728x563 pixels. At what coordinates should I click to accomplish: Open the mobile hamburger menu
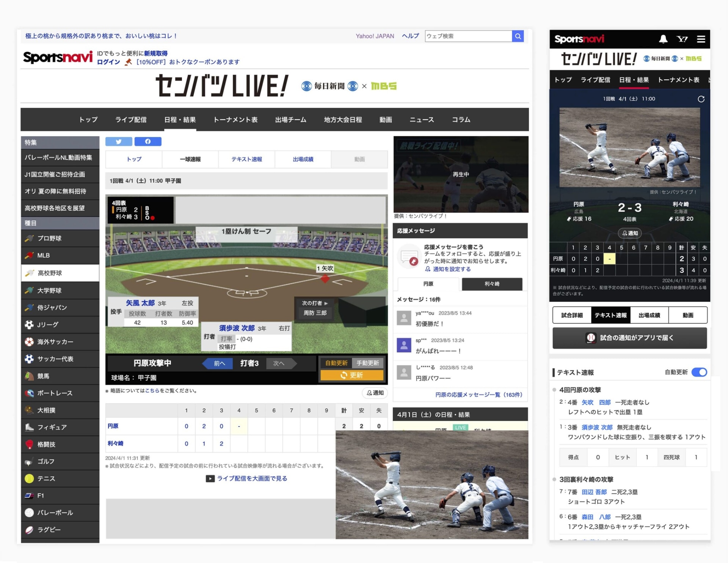pyautogui.click(x=701, y=39)
